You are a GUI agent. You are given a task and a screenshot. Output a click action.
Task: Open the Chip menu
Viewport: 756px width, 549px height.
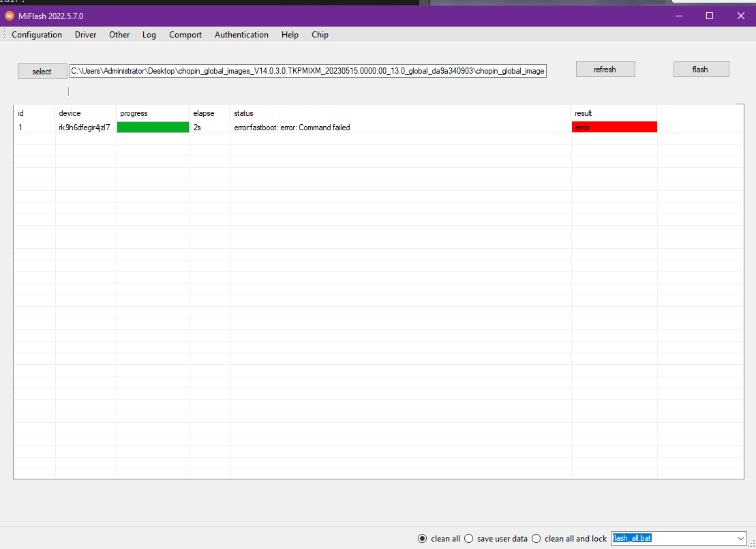[320, 35]
